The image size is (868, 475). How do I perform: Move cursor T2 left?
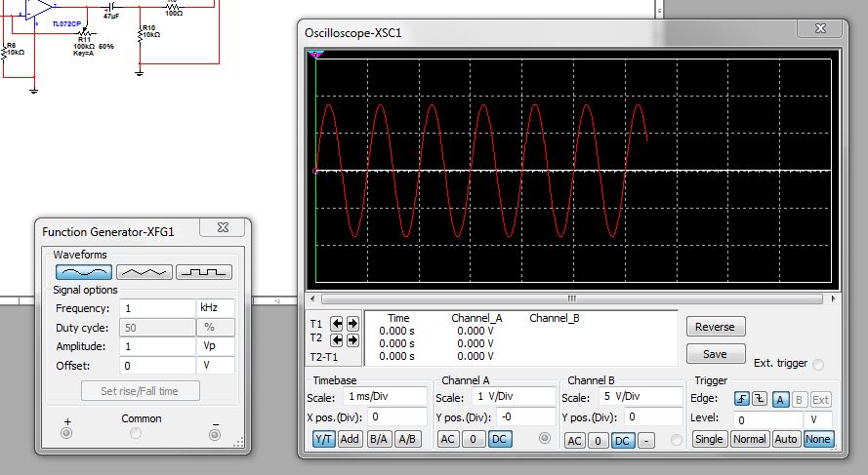pos(337,340)
